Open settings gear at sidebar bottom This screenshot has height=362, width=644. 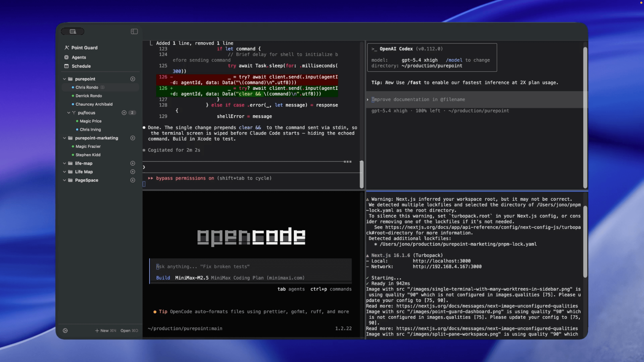coord(65,330)
